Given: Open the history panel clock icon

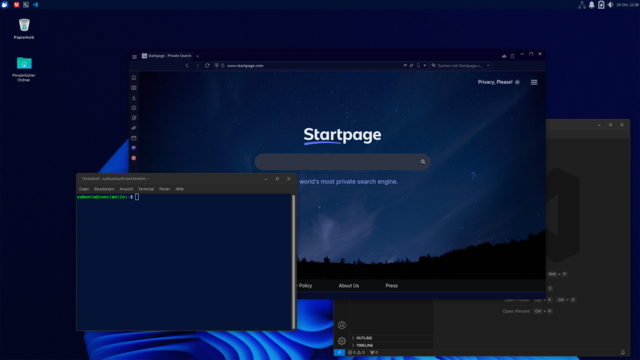Looking at the screenshot, I should tap(134, 108).
